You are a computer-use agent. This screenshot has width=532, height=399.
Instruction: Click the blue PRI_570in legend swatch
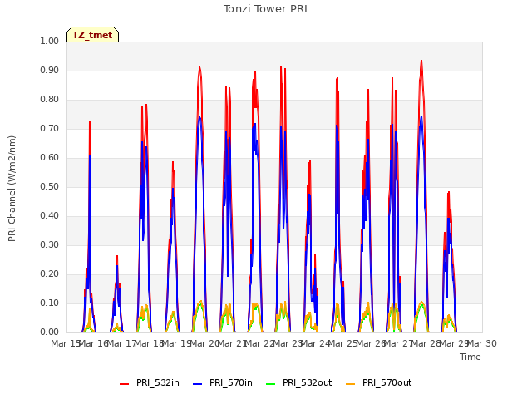pyautogui.click(x=198, y=384)
